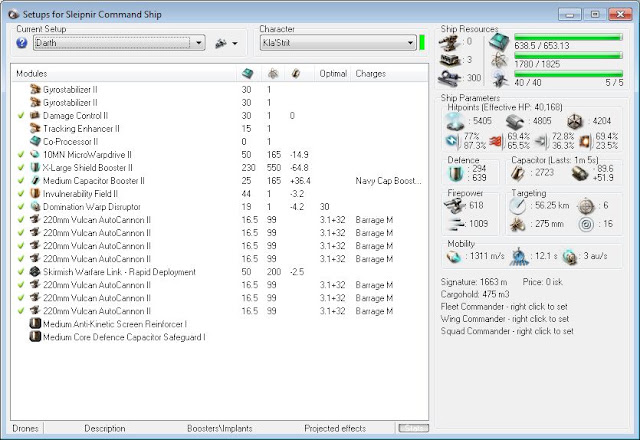Click the Stats button at the bottom

414,428
